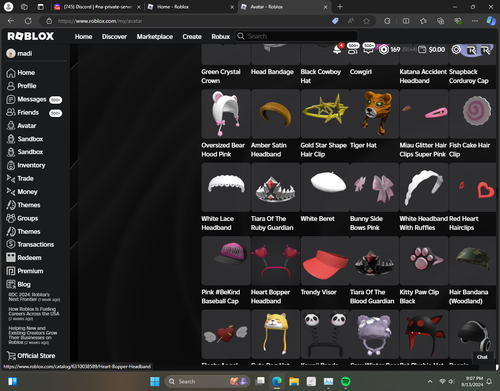Click the Windows taskbar search box
The image size is (500, 391).
pos(208,381)
